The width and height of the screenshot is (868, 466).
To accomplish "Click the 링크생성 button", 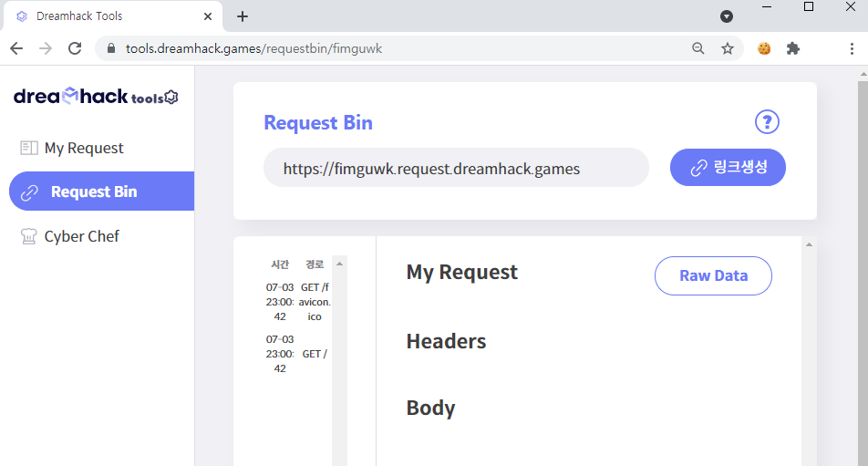I will point(728,167).
